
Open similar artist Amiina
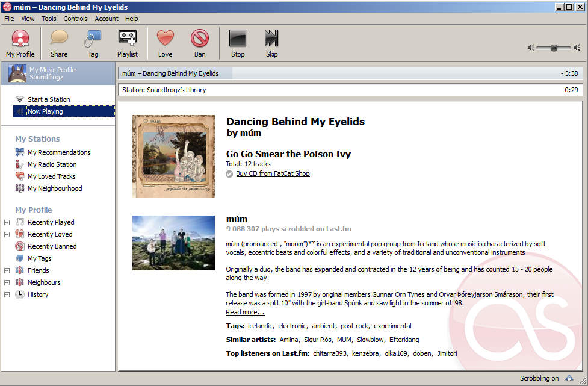point(289,340)
